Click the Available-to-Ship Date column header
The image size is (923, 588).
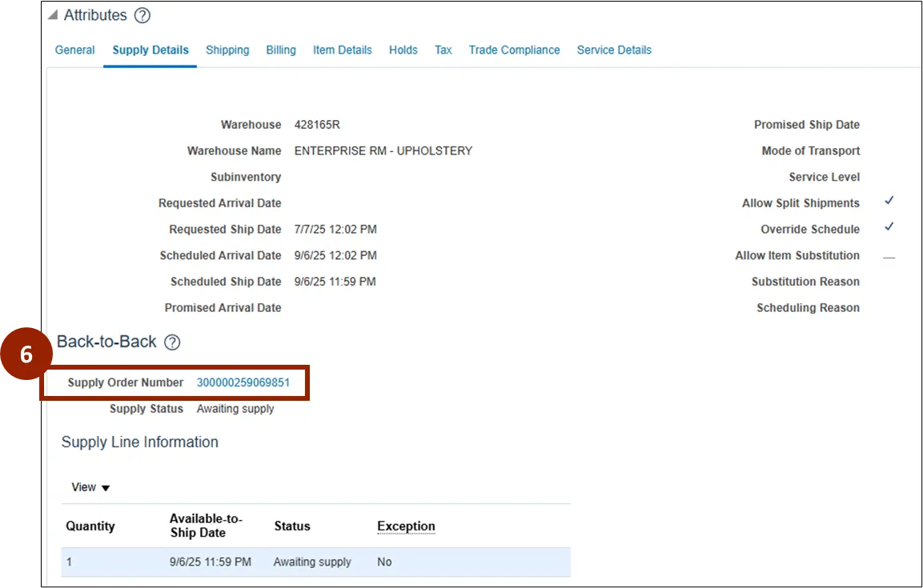206,526
